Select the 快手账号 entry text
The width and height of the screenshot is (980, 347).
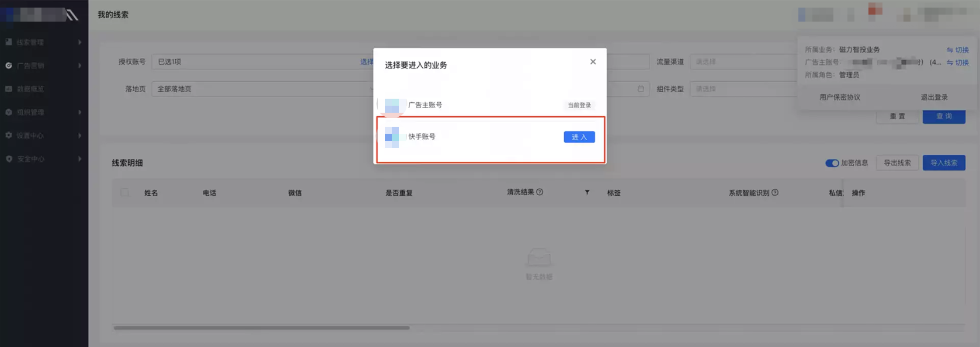[422, 137]
